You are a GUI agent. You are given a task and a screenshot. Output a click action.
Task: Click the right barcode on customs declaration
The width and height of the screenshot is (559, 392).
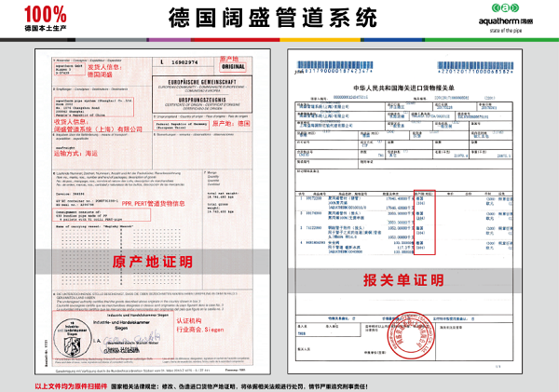click(475, 67)
